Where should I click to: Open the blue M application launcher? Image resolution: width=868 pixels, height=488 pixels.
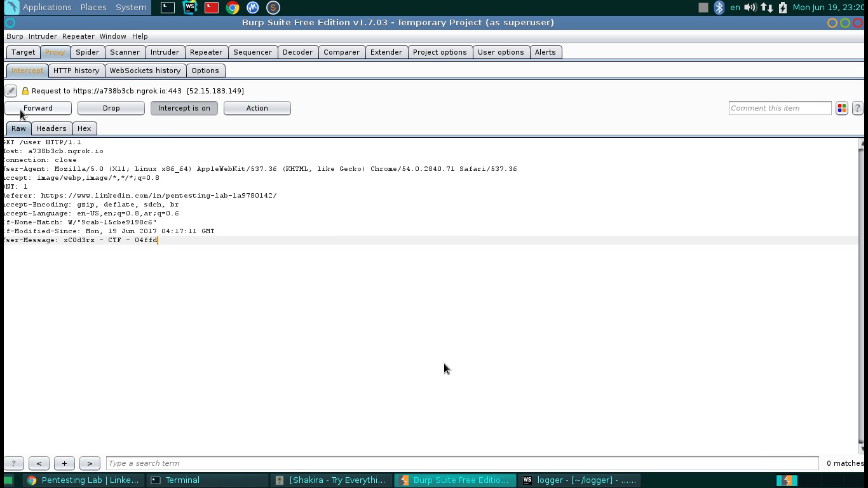(x=253, y=8)
